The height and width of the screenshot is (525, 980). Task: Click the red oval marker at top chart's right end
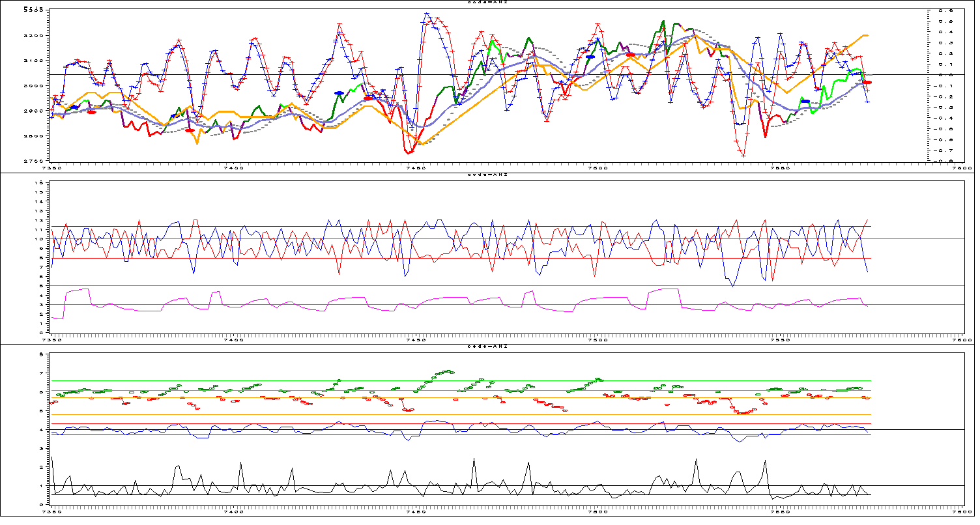point(867,83)
